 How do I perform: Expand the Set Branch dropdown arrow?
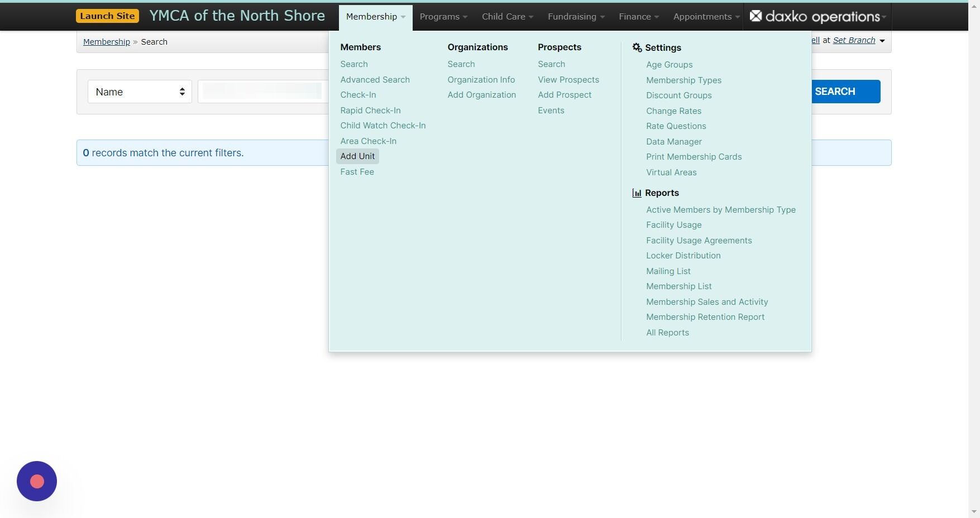tap(881, 40)
